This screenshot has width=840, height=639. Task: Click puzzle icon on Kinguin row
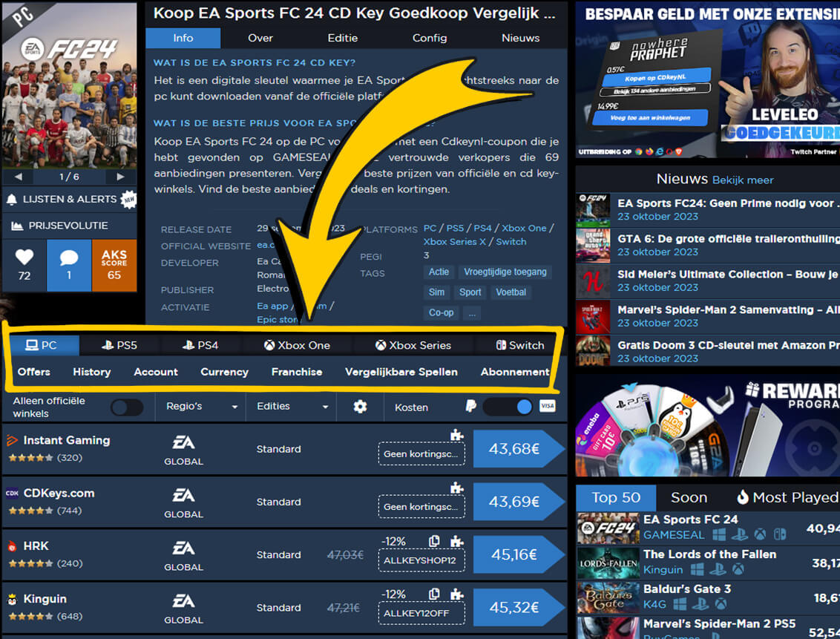[x=456, y=594]
